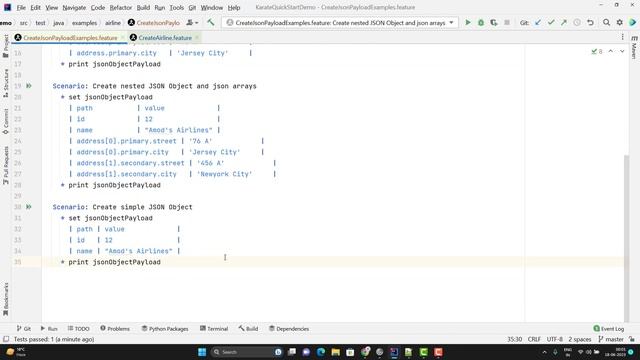This screenshot has height=360, width=640.
Task: Open the Navigate menu
Action: pyautogui.click(x=74, y=7)
